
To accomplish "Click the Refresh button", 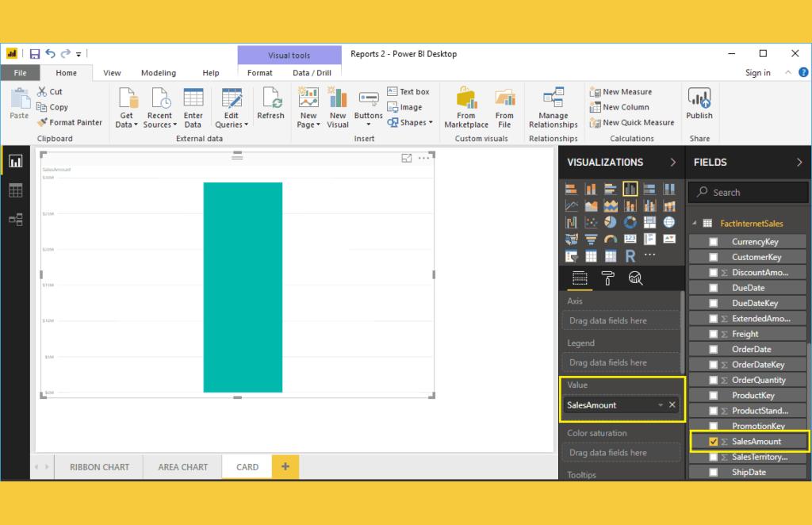I will click(x=271, y=104).
